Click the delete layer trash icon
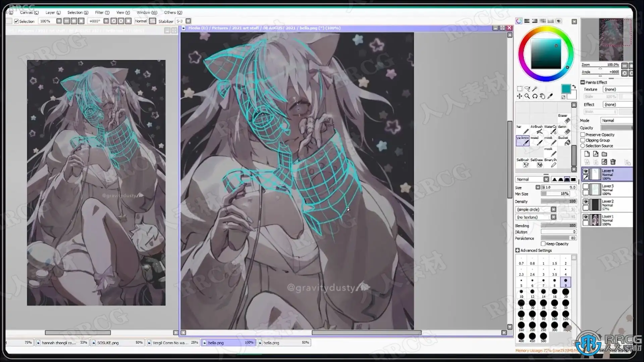 [613, 162]
